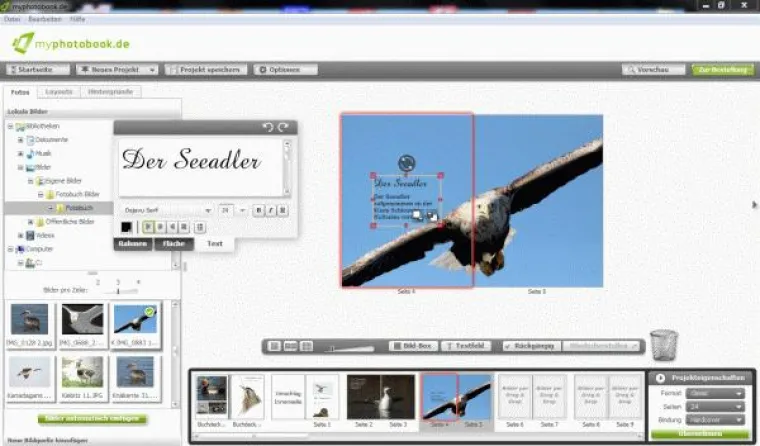Open the Bearbeiten menu

(37, 19)
